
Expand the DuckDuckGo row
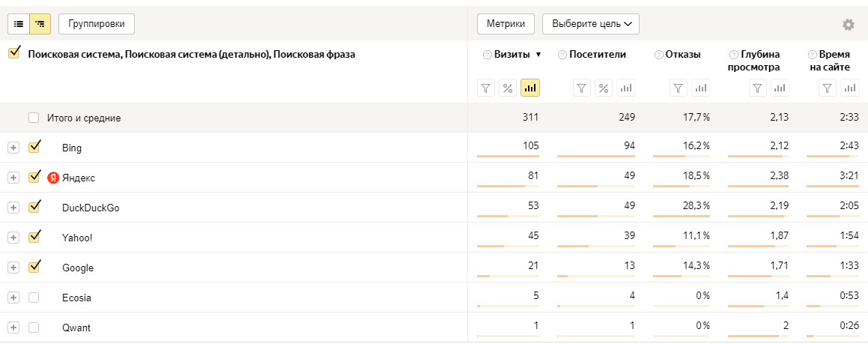point(13,208)
